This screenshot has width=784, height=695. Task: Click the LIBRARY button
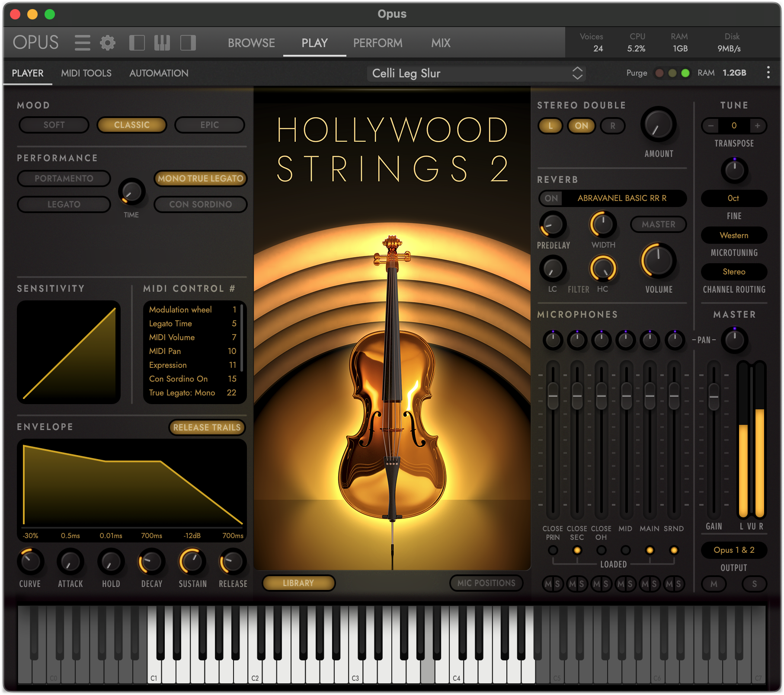(x=298, y=583)
